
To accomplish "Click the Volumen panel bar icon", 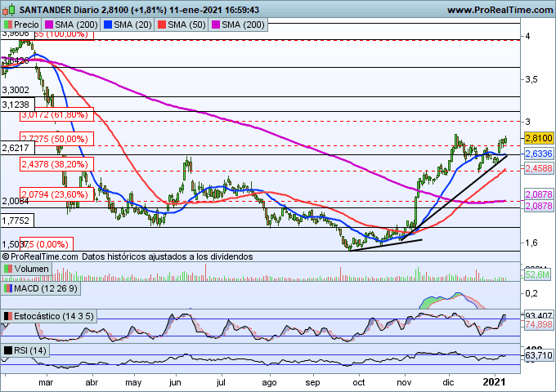I will [x=8, y=269].
